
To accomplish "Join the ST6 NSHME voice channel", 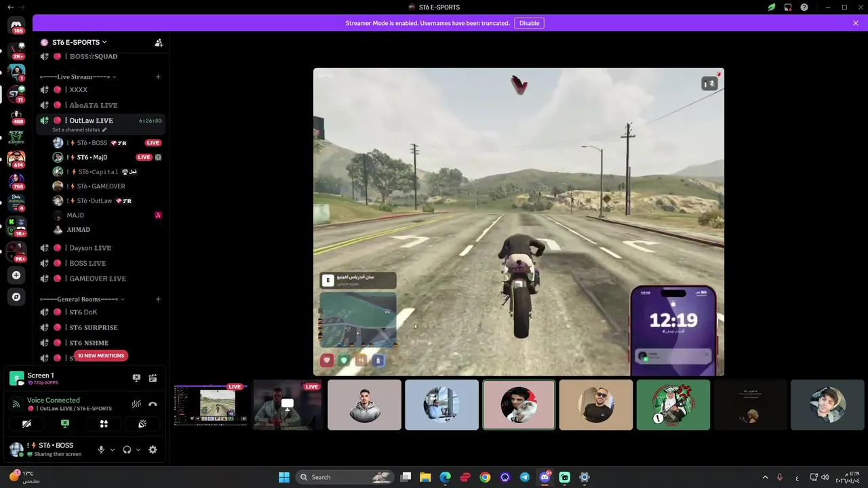I will click(101, 343).
